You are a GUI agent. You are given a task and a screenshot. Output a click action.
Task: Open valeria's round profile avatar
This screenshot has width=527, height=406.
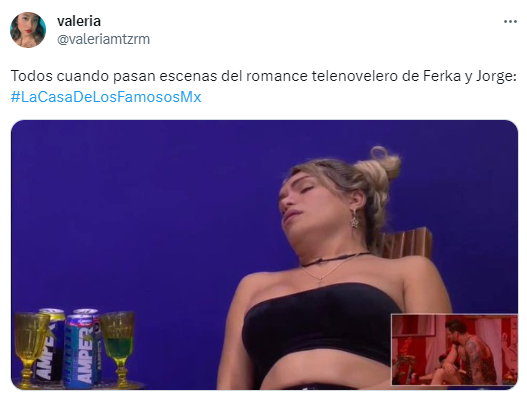tap(28, 30)
